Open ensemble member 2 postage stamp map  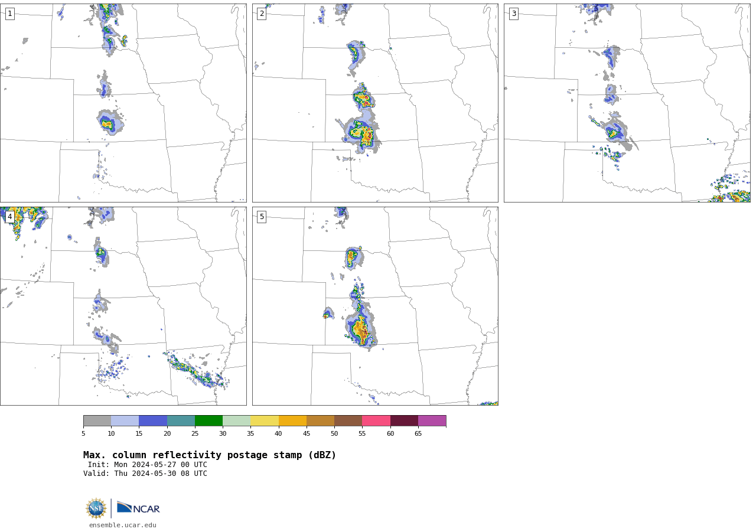point(375,103)
